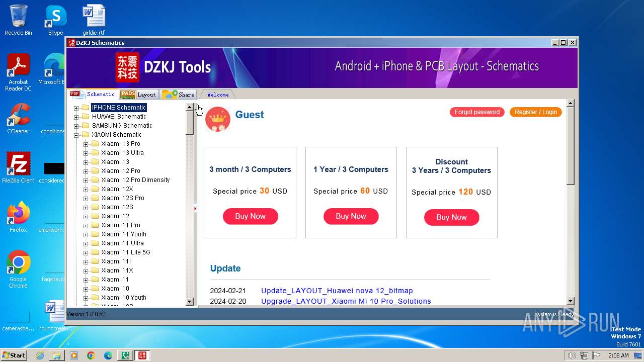Select Xiaomi 12X tree item
The height and width of the screenshot is (362, 644).
117,189
